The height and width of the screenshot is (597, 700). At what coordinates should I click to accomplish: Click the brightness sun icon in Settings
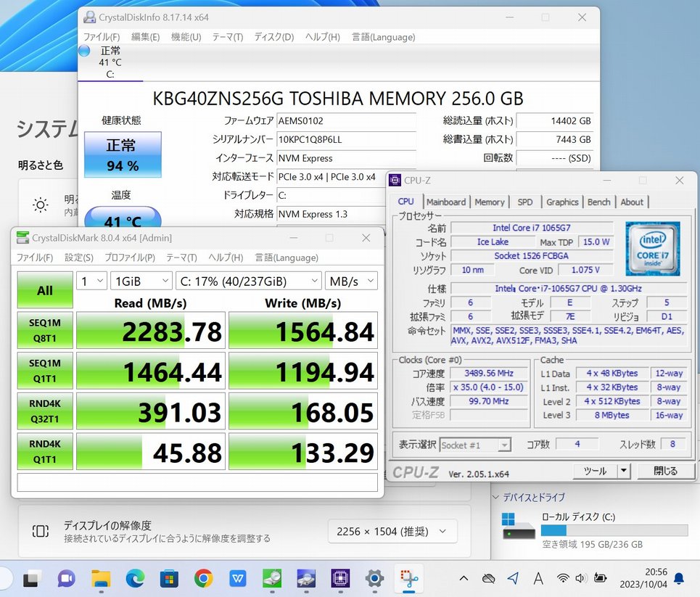tap(41, 205)
